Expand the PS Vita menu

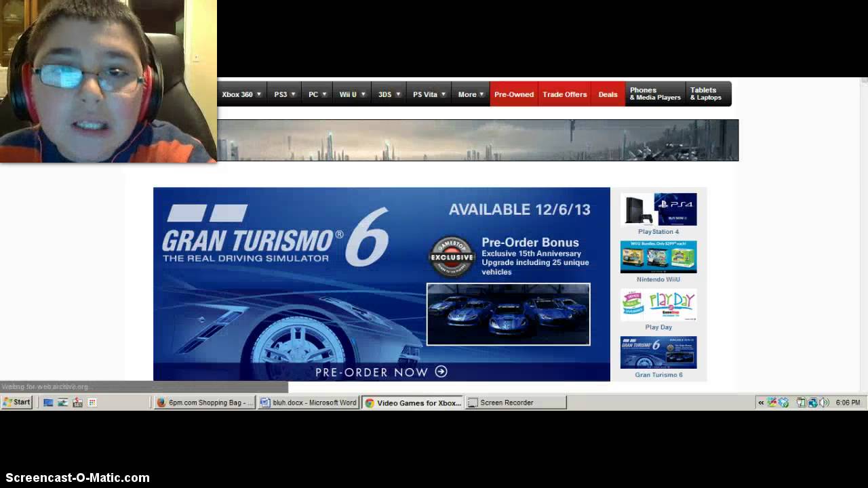click(429, 94)
